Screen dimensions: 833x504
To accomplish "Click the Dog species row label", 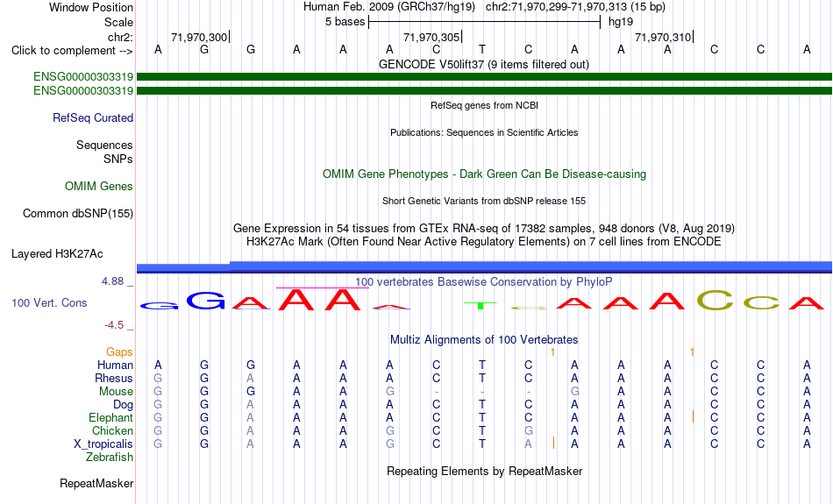I will tap(123, 405).
